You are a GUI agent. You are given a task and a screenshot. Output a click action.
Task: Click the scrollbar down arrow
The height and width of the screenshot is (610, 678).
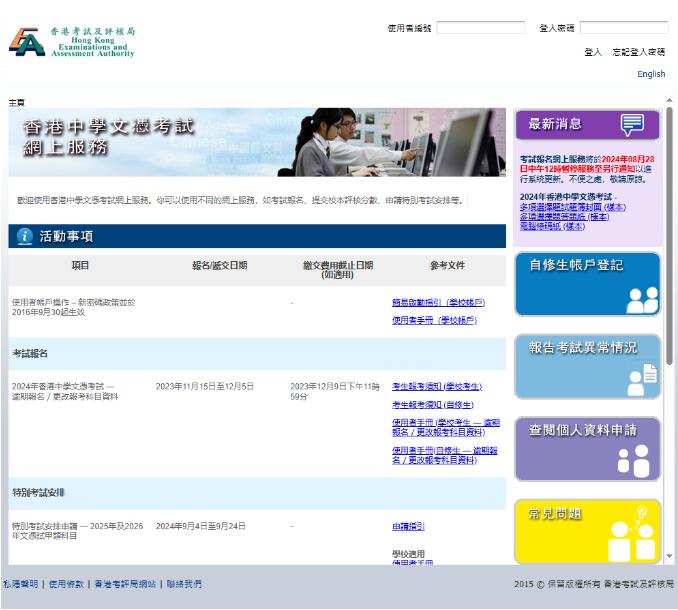pos(669,556)
